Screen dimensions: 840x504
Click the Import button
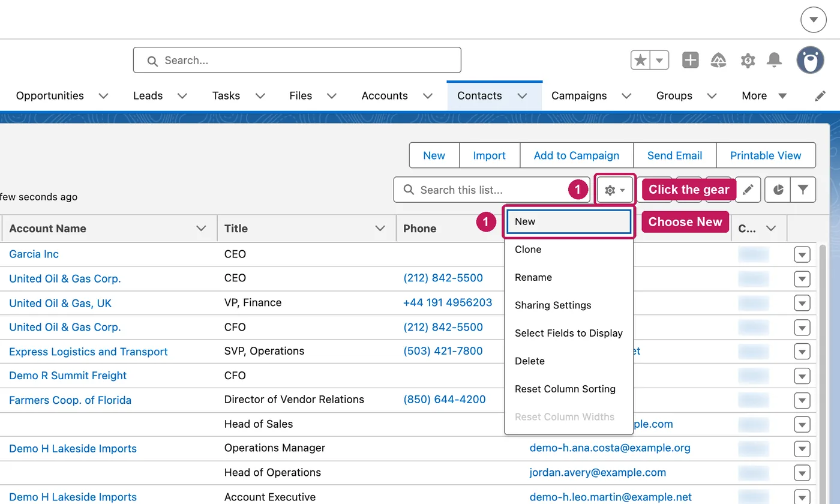(x=490, y=155)
